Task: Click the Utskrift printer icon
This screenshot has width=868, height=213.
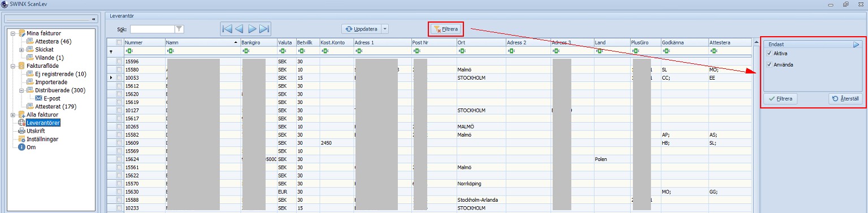Action: [22, 131]
